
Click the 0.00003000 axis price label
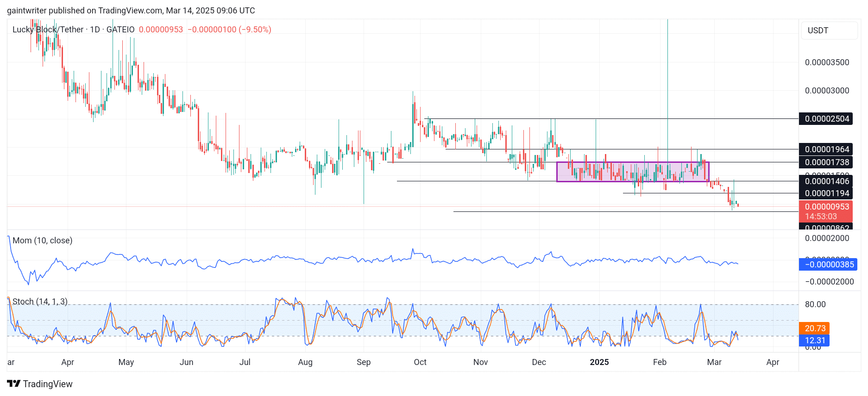(827, 91)
